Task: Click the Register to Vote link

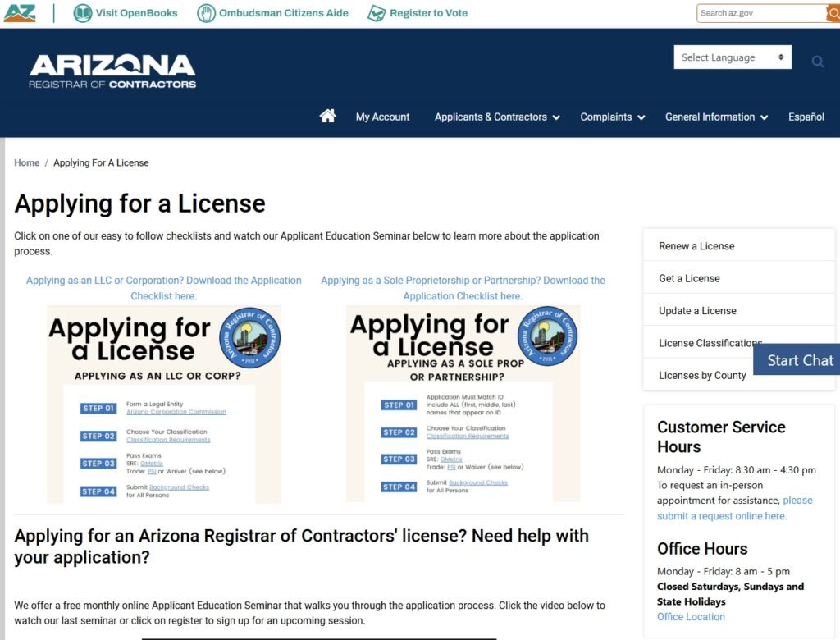Action: [428, 13]
